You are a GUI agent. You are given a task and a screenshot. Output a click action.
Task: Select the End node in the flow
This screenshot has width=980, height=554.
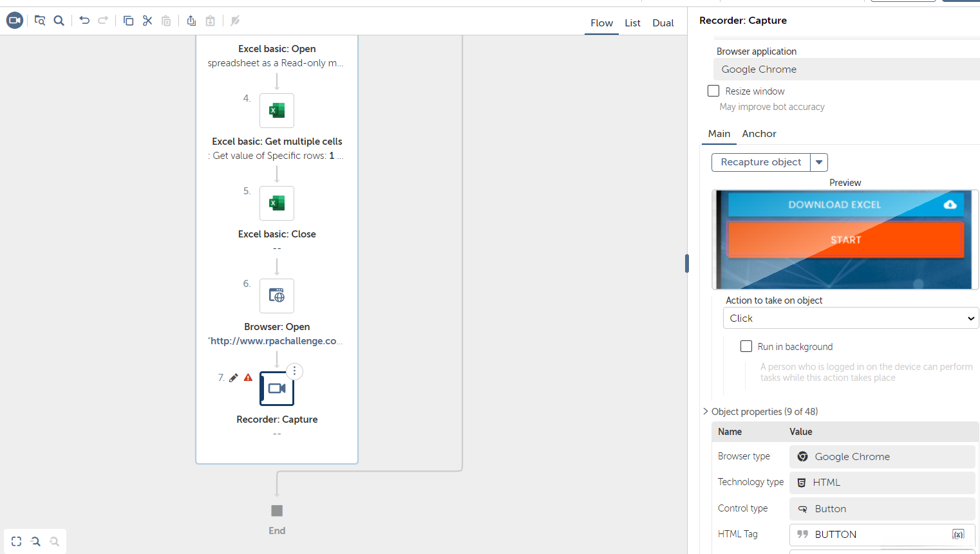(x=277, y=511)
